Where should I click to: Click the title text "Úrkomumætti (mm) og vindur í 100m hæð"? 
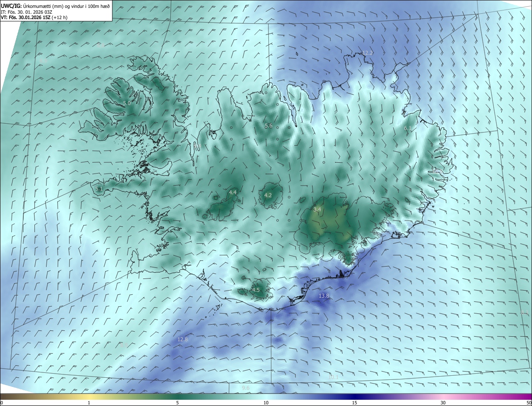click(66, 6)
